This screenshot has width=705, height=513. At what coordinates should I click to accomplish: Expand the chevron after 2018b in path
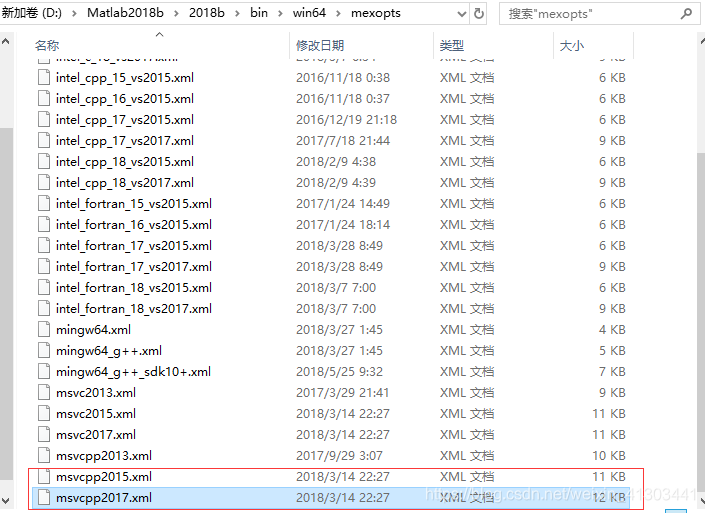237,13
